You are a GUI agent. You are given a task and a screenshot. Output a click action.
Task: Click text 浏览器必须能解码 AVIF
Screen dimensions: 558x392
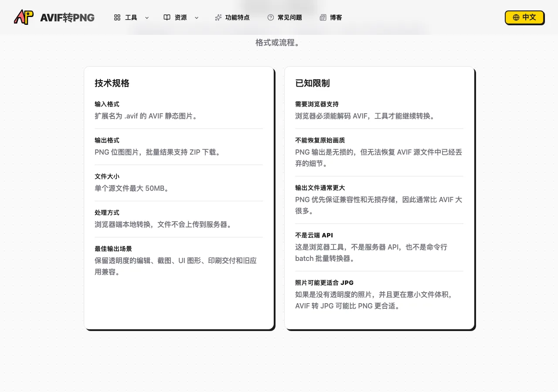tap(365, 116)
